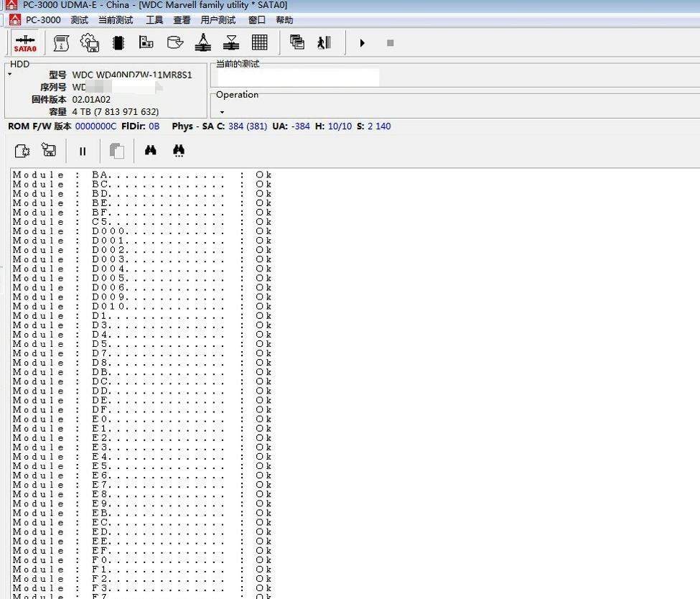Click the model text WDC WD40NDZW-11MR8S1
Screen dimensions: 700x599
132,75
